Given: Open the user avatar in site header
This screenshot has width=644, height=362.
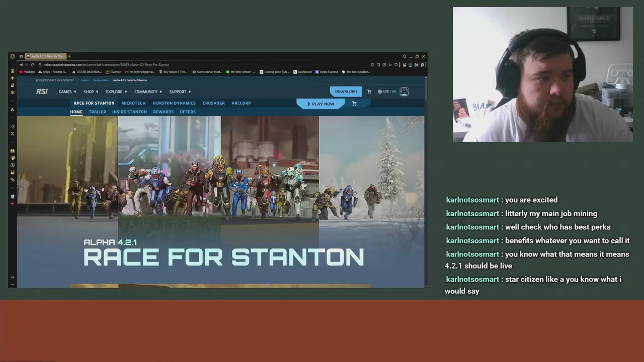Looking at the screenshot, I should [404, 92].
